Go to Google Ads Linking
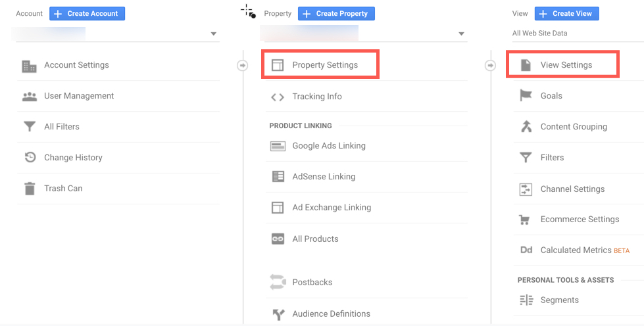 coord(328,146)
